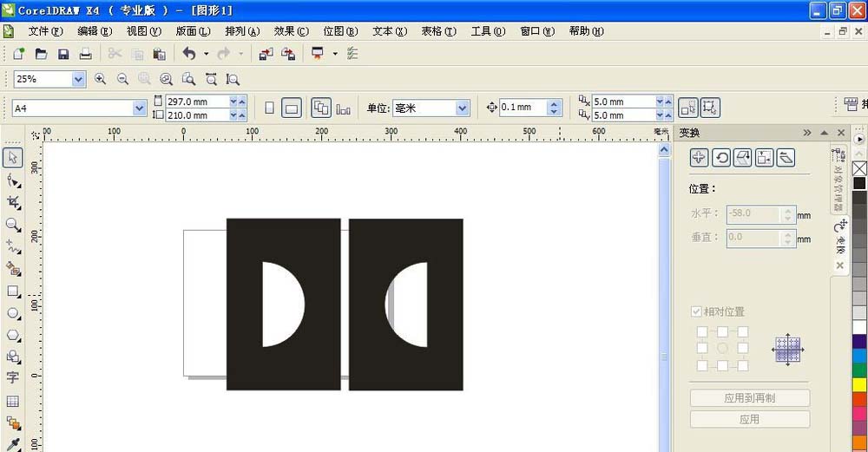868x452 pixels.
Task: Select the Rectangle tool
Action: tap(13, 291)
